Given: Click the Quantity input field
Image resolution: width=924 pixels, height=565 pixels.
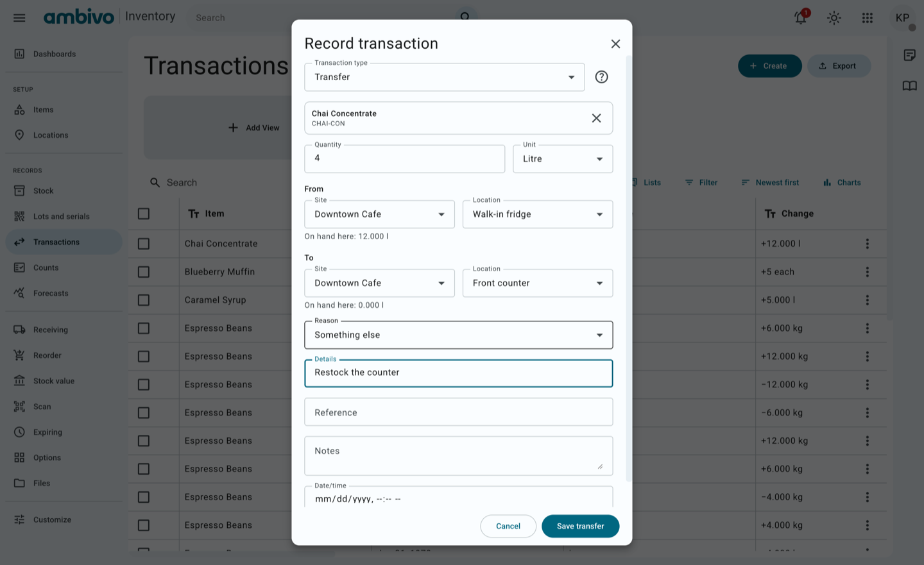Looking at the screenshot, I should 404,159.
